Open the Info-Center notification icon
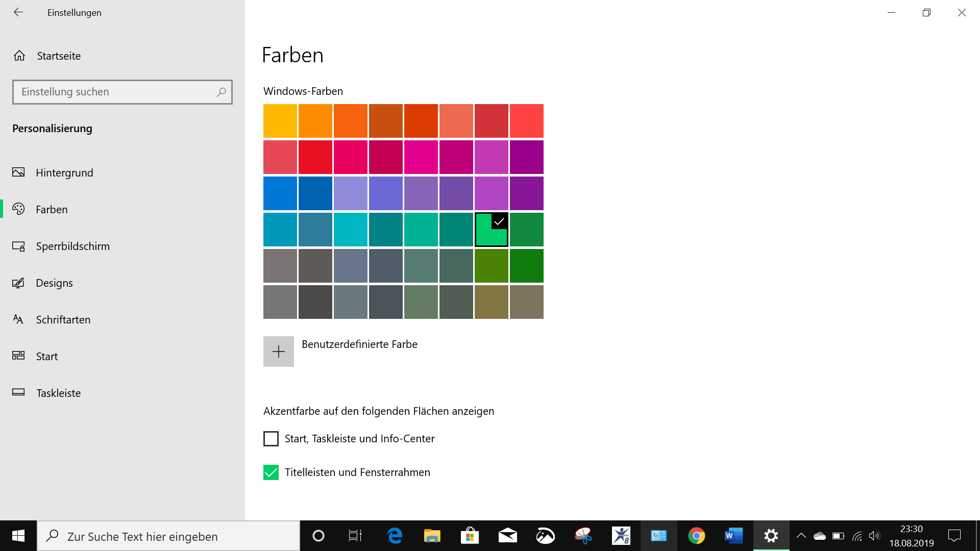Image resolution: width=980 pixels, height=551 pixels. [x=954, y=536]
